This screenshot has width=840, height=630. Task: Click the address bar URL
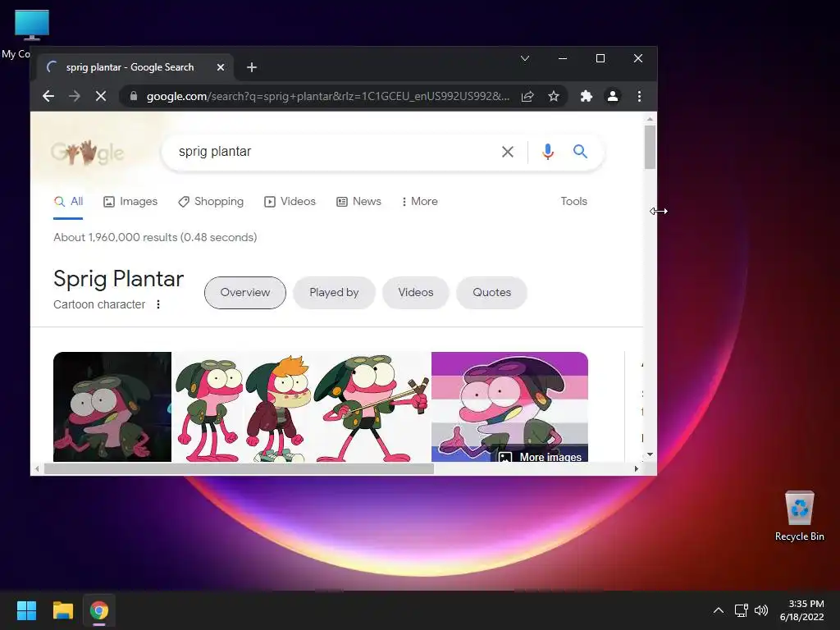point(328,97)
